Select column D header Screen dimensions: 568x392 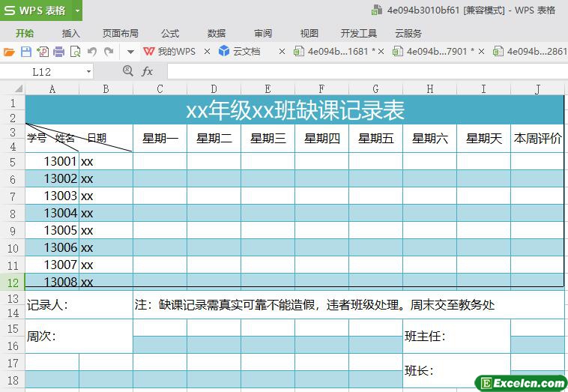[x=214, y=88]
